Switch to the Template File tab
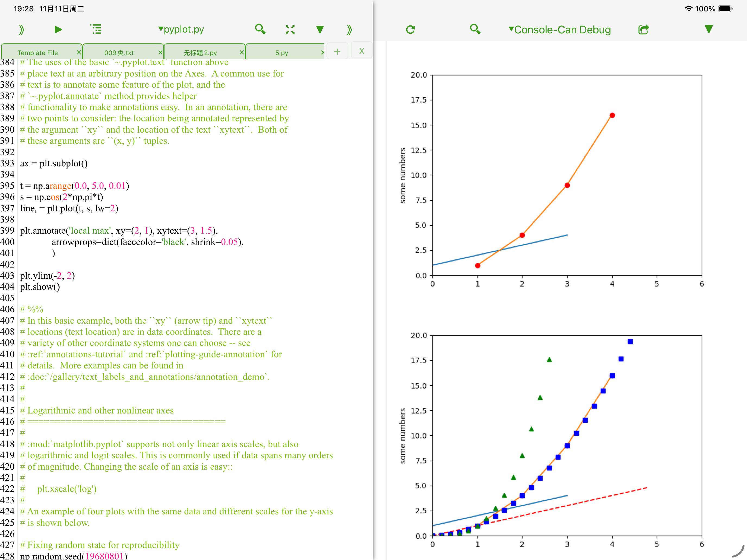Viewport: 747px width, 560px height. pyautogui.click(x=38, y=53)
